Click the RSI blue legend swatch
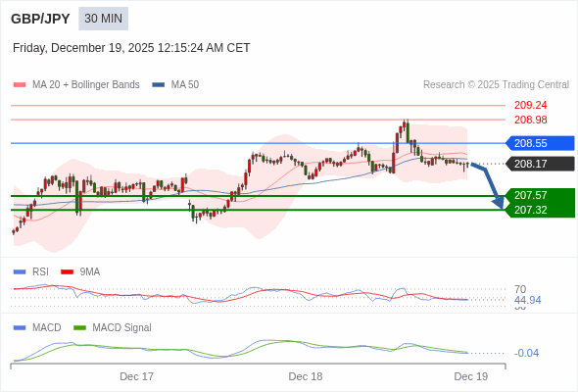Screen dimensions: 578x392 pos(20,272)
